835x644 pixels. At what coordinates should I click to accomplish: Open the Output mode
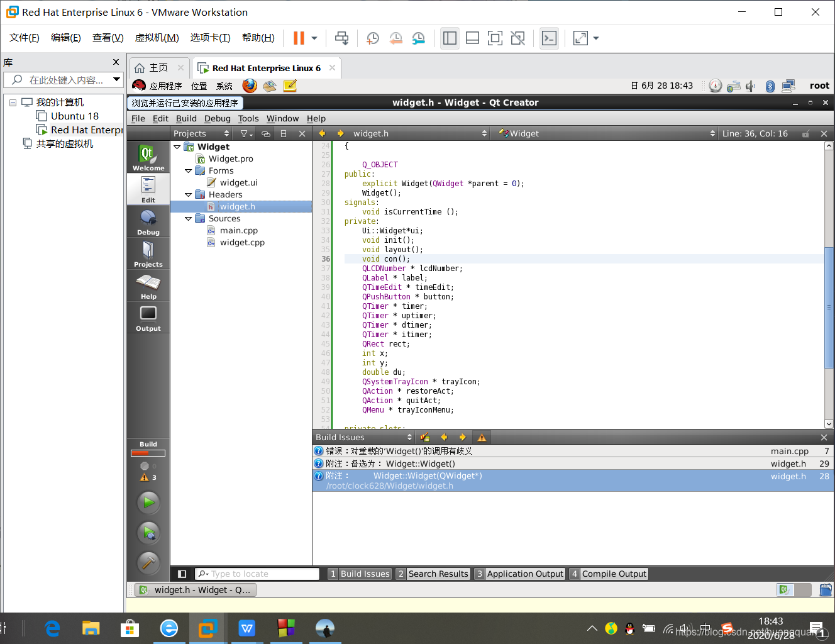pyautogui.click(x=148, y=318)
